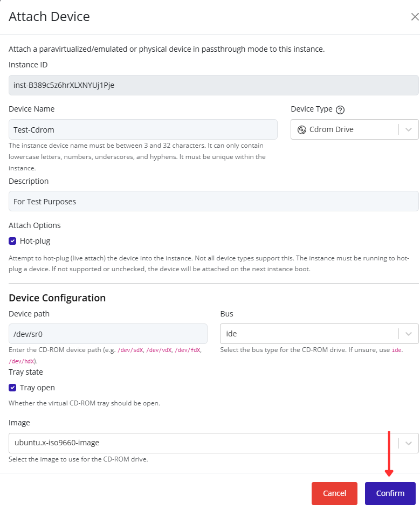Click the Image label
Image resolution: width=420 pixels, height=510 pixels.
pyautogui.click(x=19, y=423)
